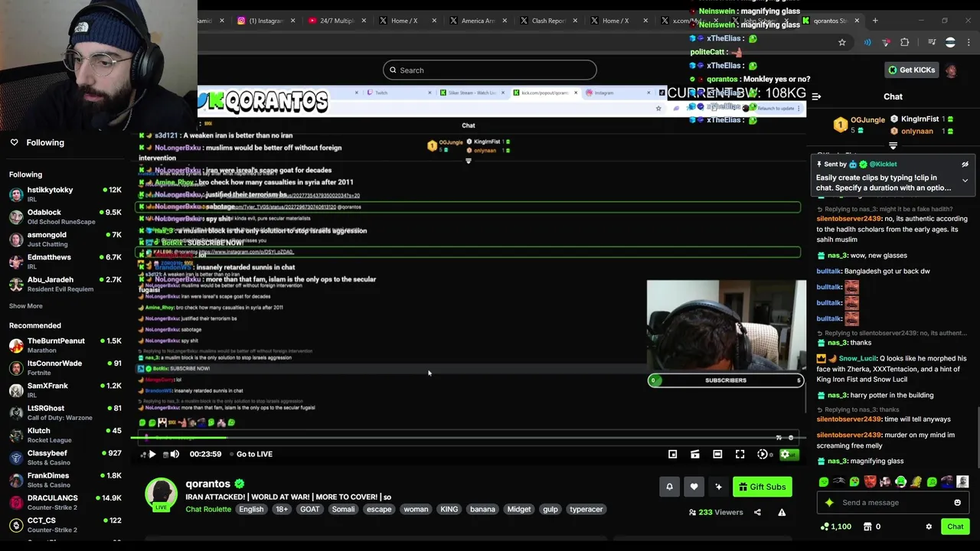Viewport: 980px width, 551px height.
Task: Focus the Send a message field
Action: pyautogui.click(x=893, y=503)
